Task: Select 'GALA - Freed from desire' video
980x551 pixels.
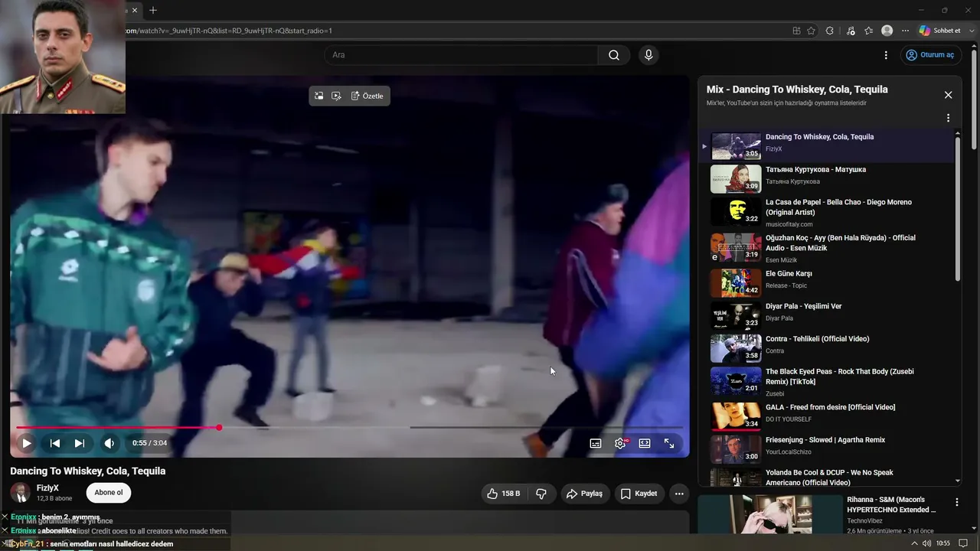Action: click(828, 417)
